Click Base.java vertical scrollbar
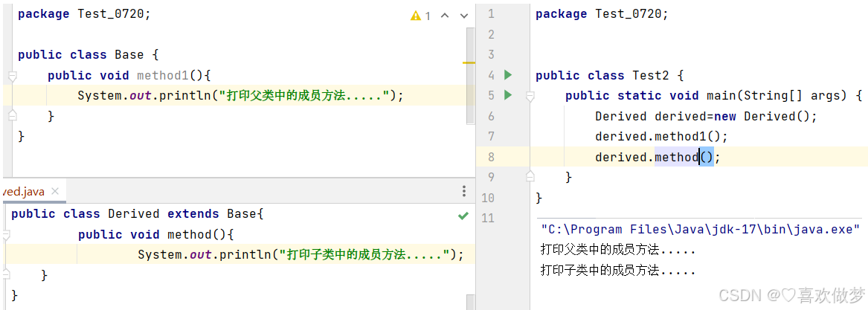868x310 pixels. point(470,75)
